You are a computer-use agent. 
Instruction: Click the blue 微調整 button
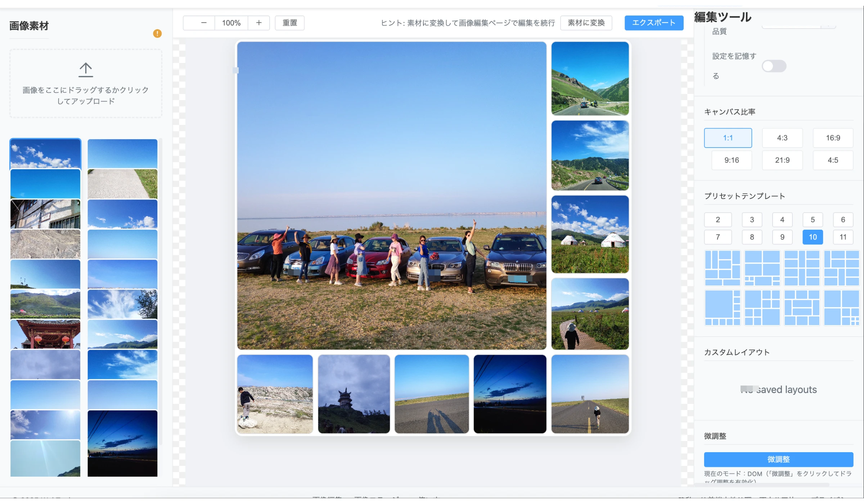coord(779,459)
